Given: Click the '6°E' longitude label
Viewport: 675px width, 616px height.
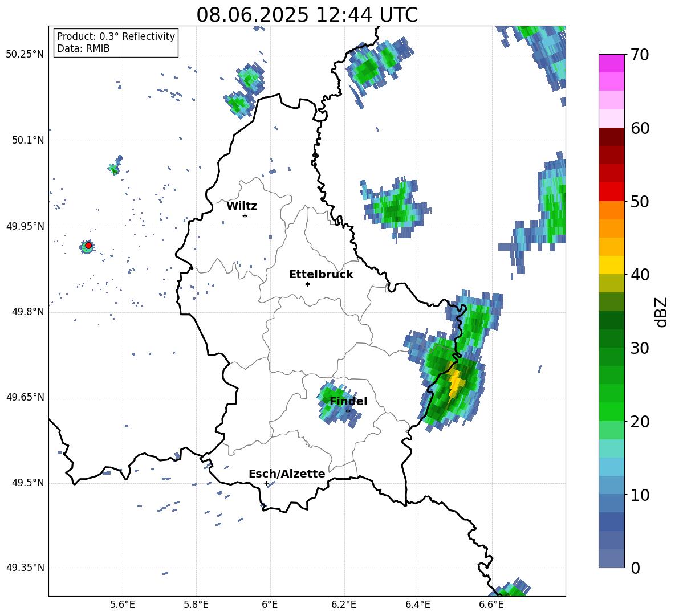Looking at the screenshot, I should [x=270, y=605].
